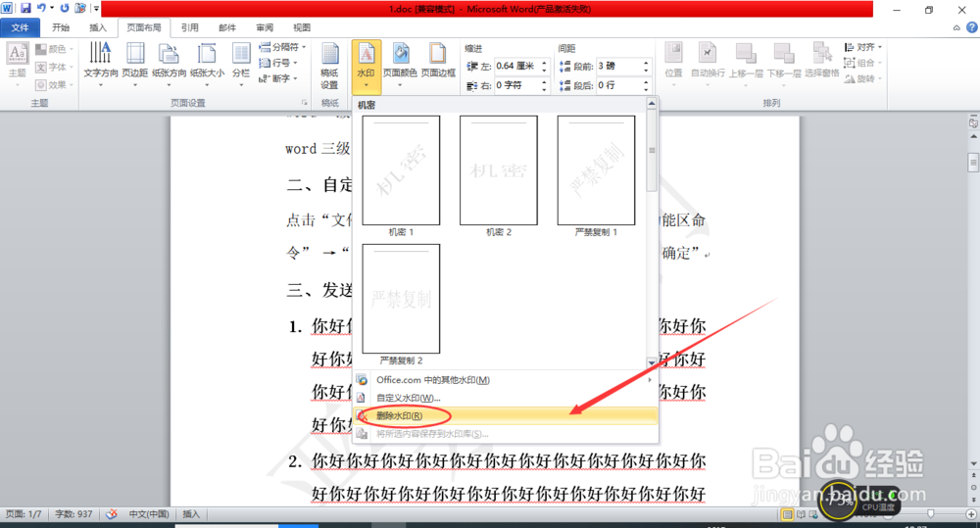The width and height of the screenshot is (980, 528).
Task: Toggle the 插入 insert mode indicator
Action: coord(191,514)
